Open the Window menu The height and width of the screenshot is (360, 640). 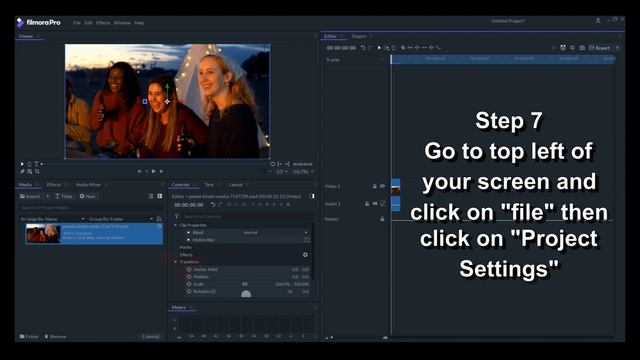coord(122,23)
